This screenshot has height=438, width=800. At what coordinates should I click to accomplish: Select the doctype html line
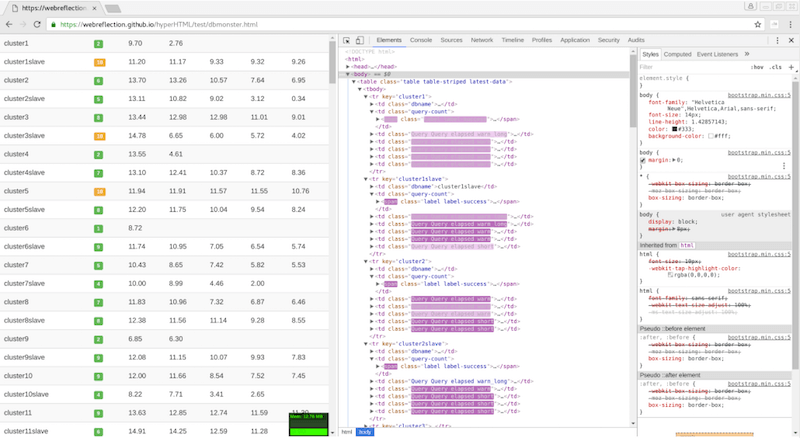pyautogui.click(x=370, y=52)
